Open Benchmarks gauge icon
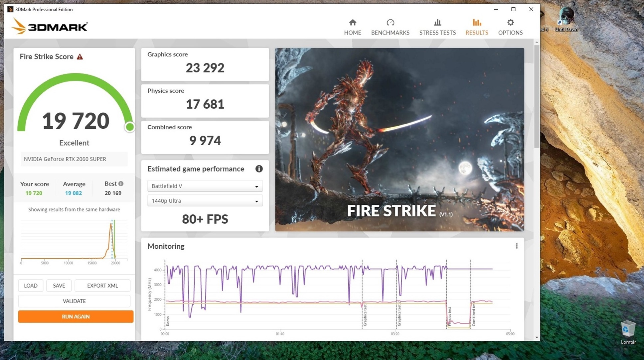644x360 pixels. click(x=390, y=23)
